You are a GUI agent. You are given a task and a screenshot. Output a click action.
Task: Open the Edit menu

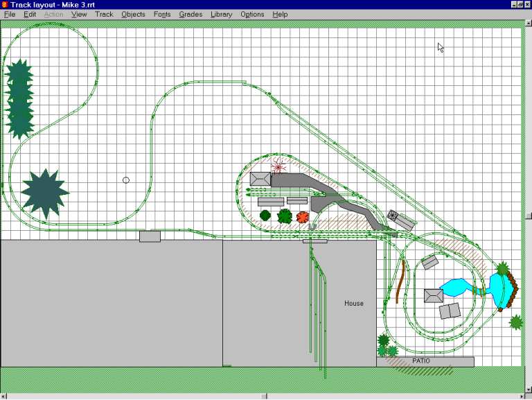point(30,15)
